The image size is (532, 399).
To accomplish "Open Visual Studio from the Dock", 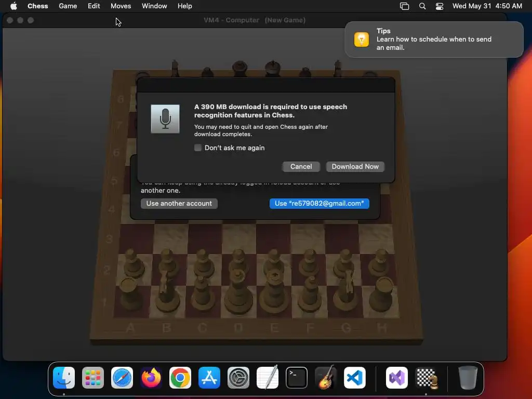I will click(397, 378).
